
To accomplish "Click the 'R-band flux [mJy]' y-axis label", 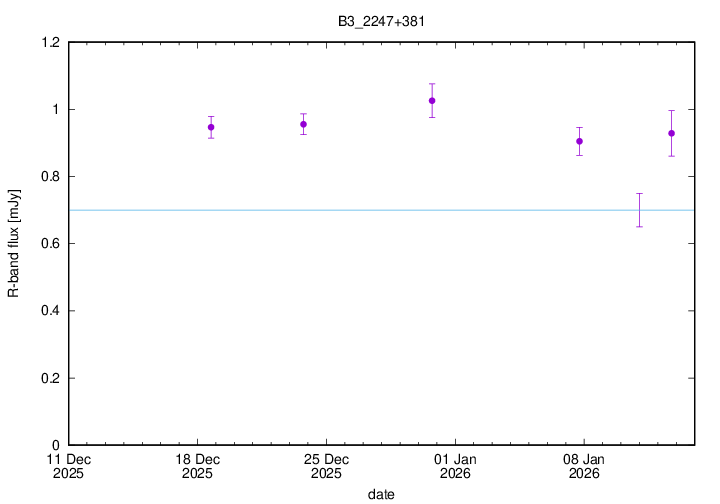I will [x=14, y=244].
